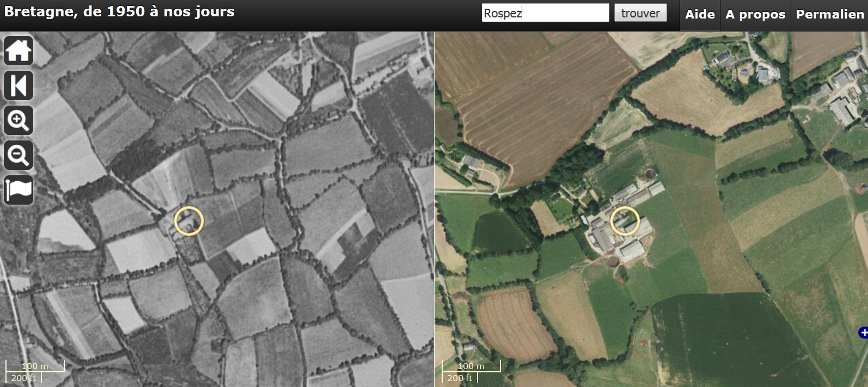Click the back-to-start arrow icon
868x387 pixels.
click(x=19, y=85)
